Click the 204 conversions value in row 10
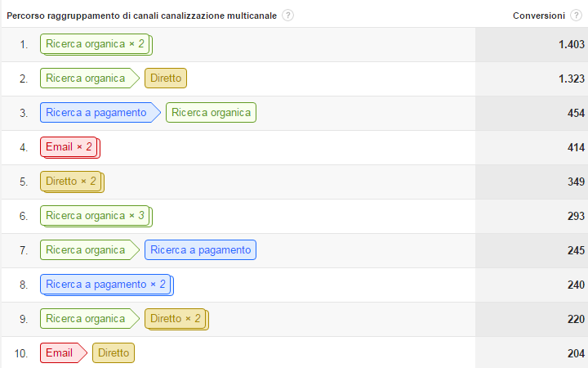The image size is (588, 368). [576, 354]
